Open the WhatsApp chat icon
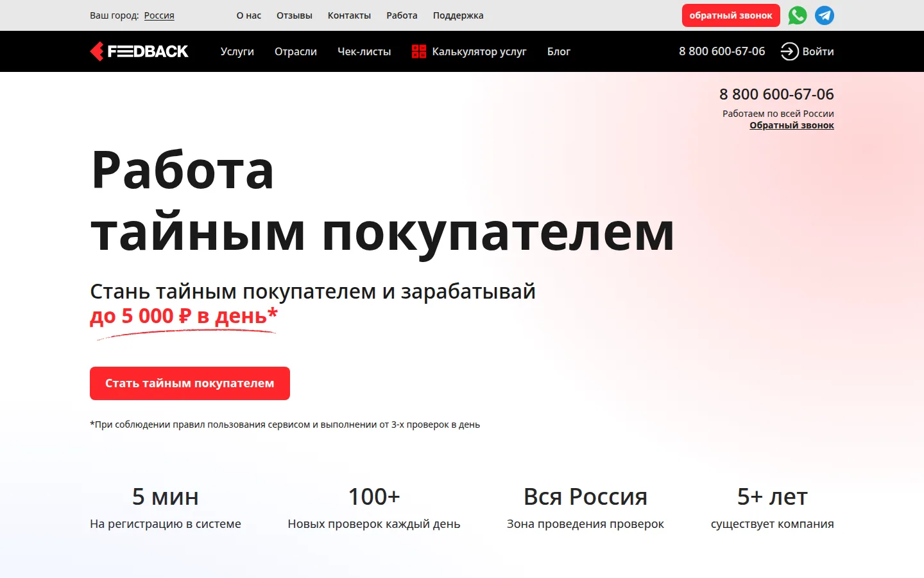 coord(798,15)
